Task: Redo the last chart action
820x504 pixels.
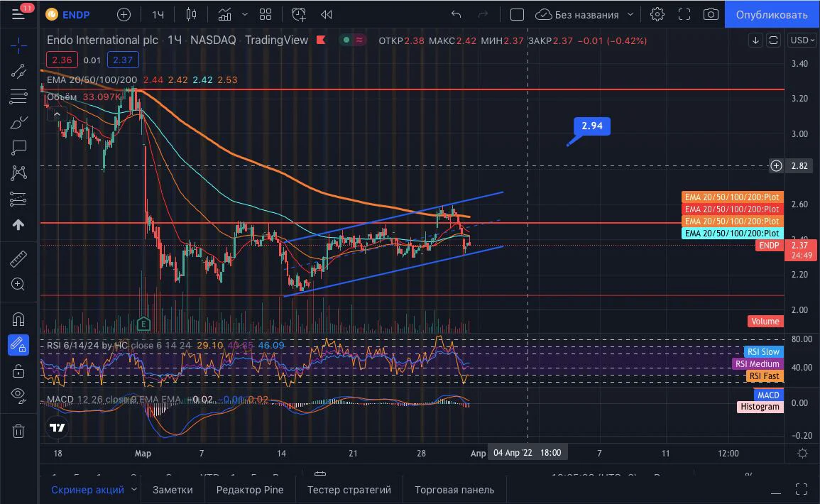Action: [x=483, y=15]
